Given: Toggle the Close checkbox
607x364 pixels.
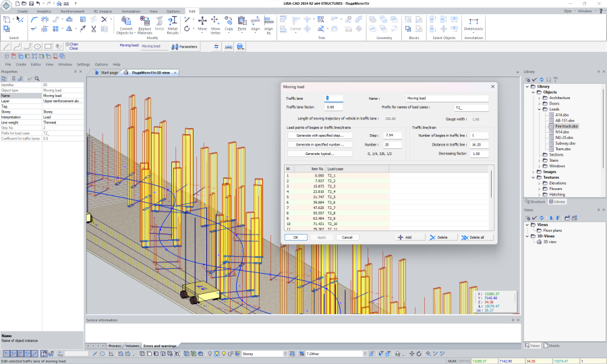Looking at the screenshot, I should pyautogui.click(x=67, y=49).
